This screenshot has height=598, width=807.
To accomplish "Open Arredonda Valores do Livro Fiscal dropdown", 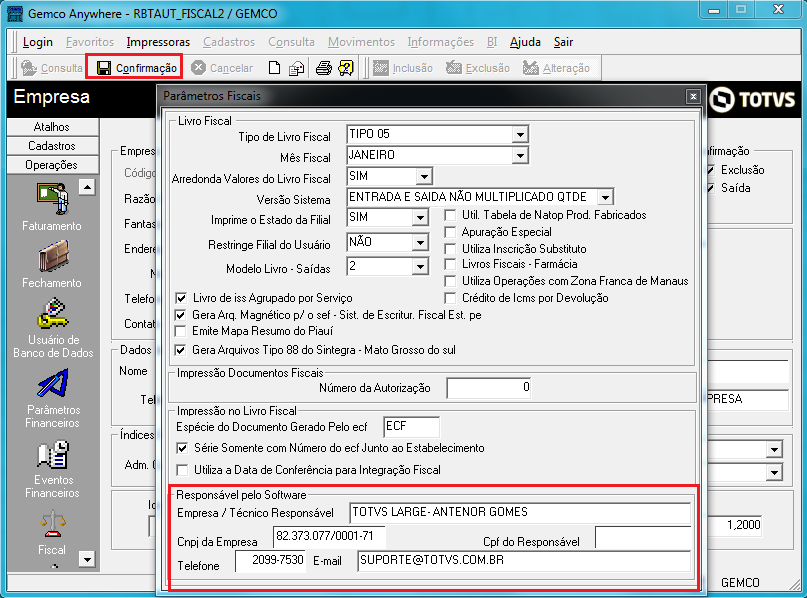I will pyautogui.click(x=424, y=177).
